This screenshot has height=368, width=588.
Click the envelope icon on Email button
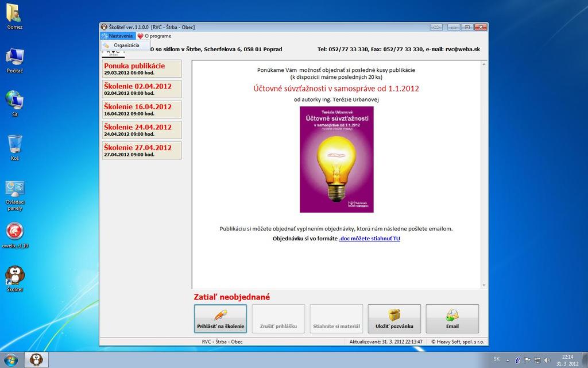[x=452, y=315]
